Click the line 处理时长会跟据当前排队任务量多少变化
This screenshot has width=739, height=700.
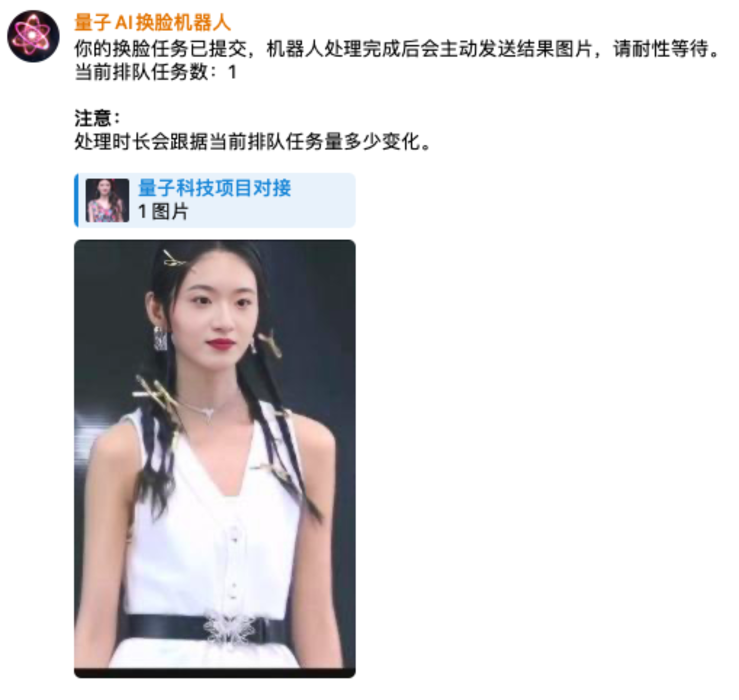point(252,142)
